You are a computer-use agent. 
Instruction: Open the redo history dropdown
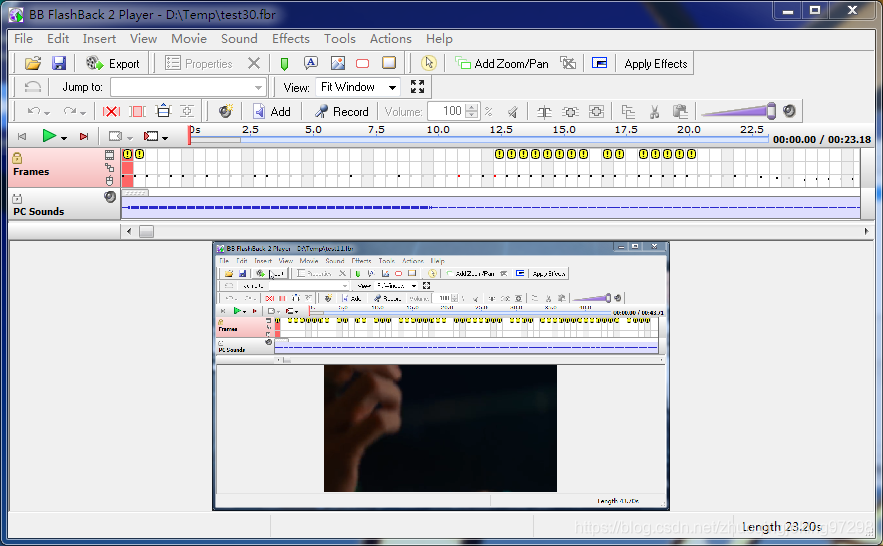coord(83,113)
